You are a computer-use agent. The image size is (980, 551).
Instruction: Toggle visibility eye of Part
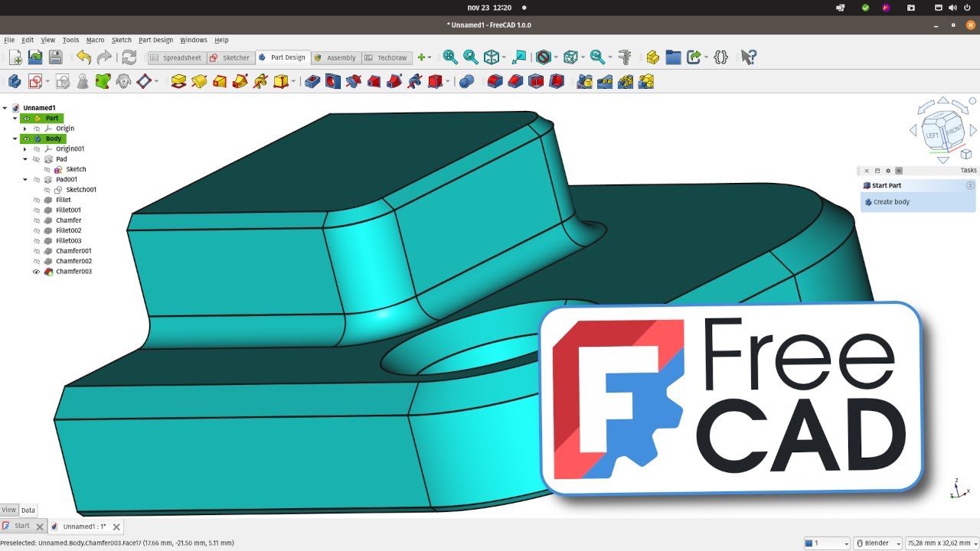coord(26,119)
